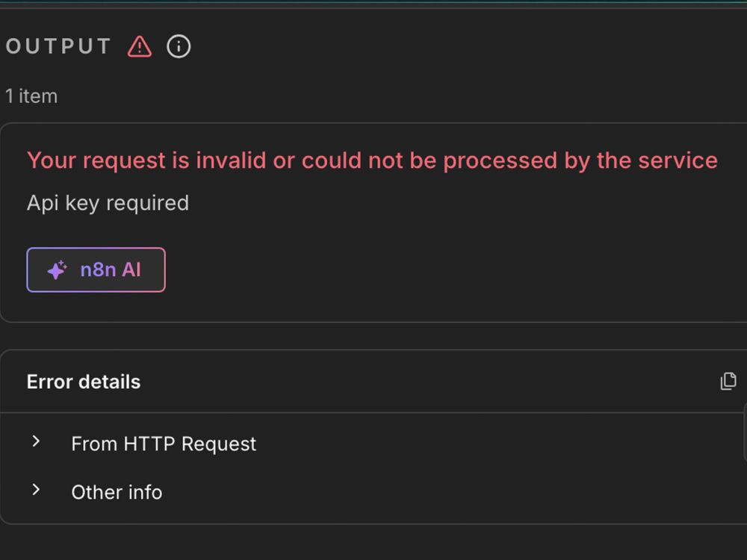747x560 pixels.
Task: Select the red invalid request error message
Action: tap(372, 161)
